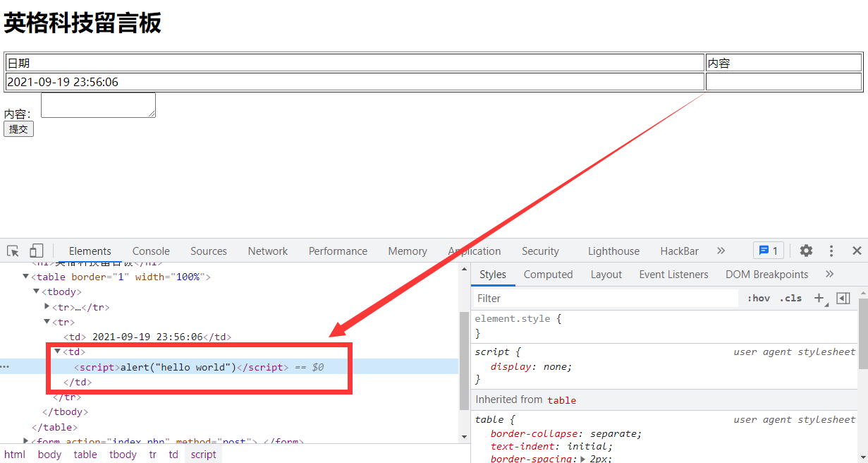
Task: Toggle the .cls element classes panel
Action: [790, 298]
